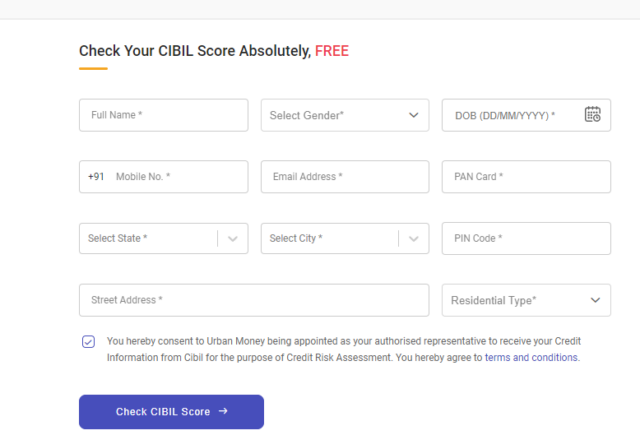The image size is (640, 435).
Task: Open the Residential Type dropdown
Action: click(526, 300)
